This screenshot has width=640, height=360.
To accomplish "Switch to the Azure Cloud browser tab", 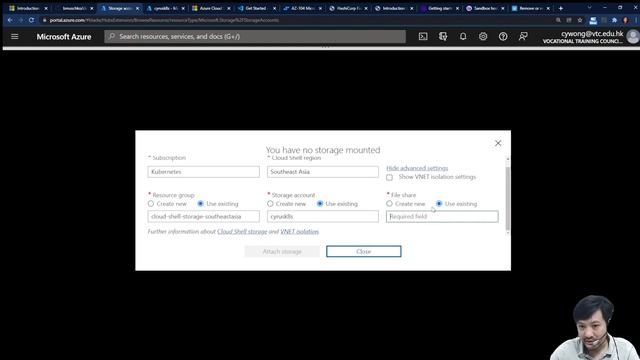I will click(211, 8).
